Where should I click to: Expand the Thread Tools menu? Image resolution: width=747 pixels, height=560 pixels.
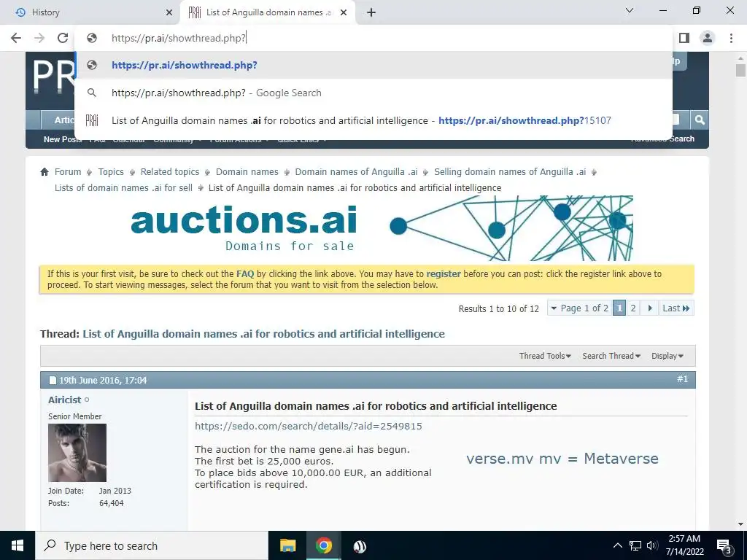pos(545,356)
